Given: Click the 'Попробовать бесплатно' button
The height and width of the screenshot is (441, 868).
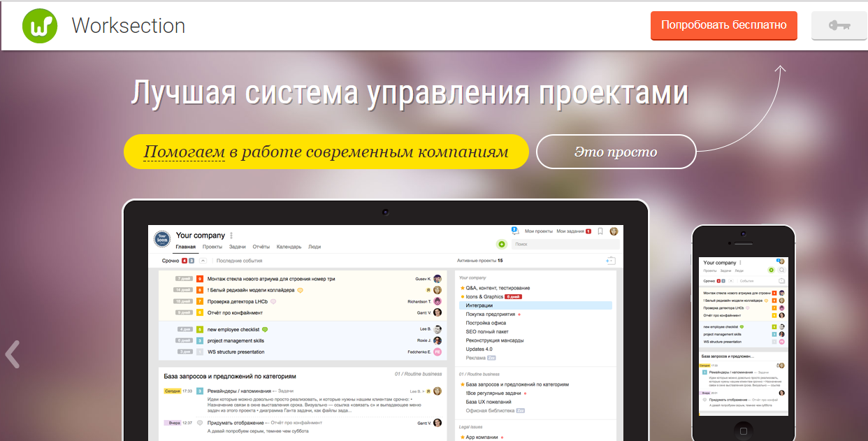Looking at the screenshot, I should [724, 25].
